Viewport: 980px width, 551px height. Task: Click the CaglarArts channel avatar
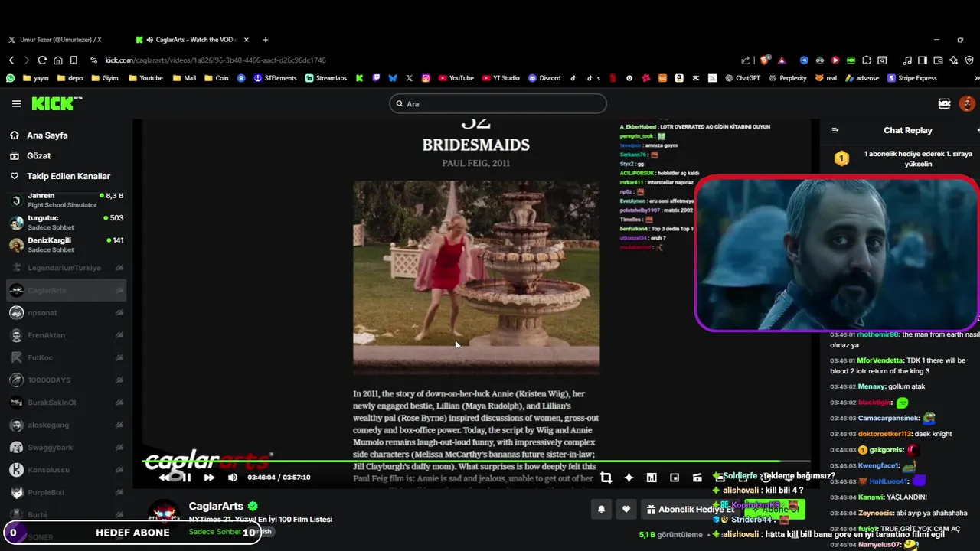coord(164,515)
